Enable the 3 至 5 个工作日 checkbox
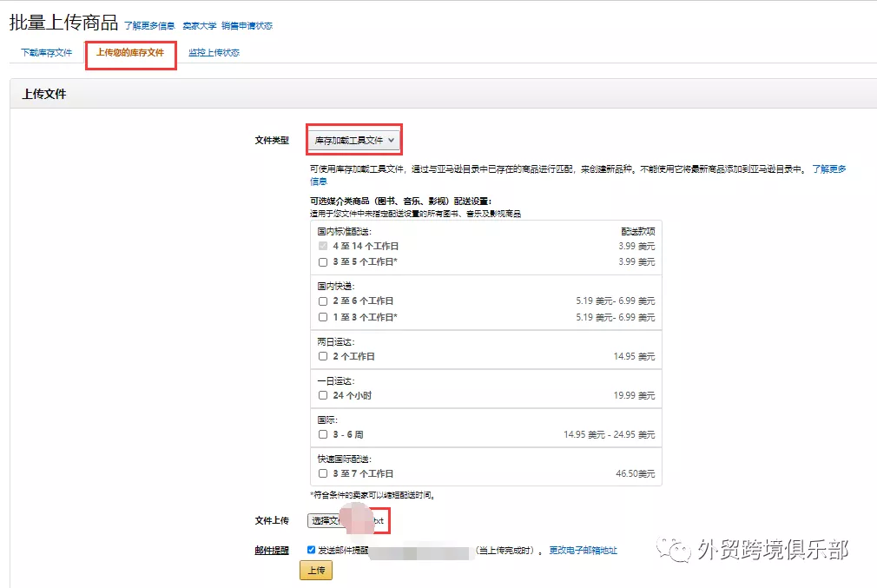 [x=323, y=261]
